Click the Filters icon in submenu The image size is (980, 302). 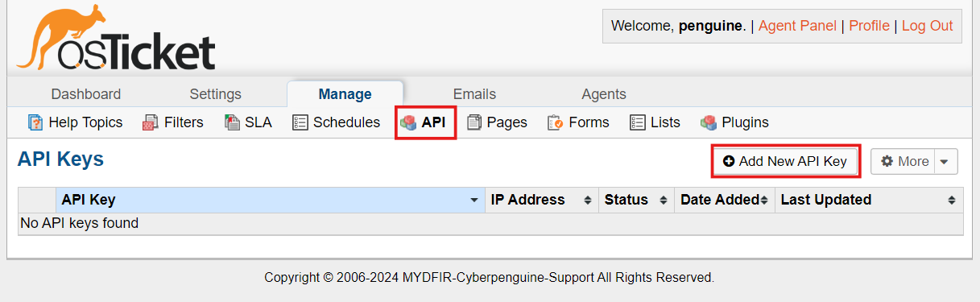pos(150,122)
